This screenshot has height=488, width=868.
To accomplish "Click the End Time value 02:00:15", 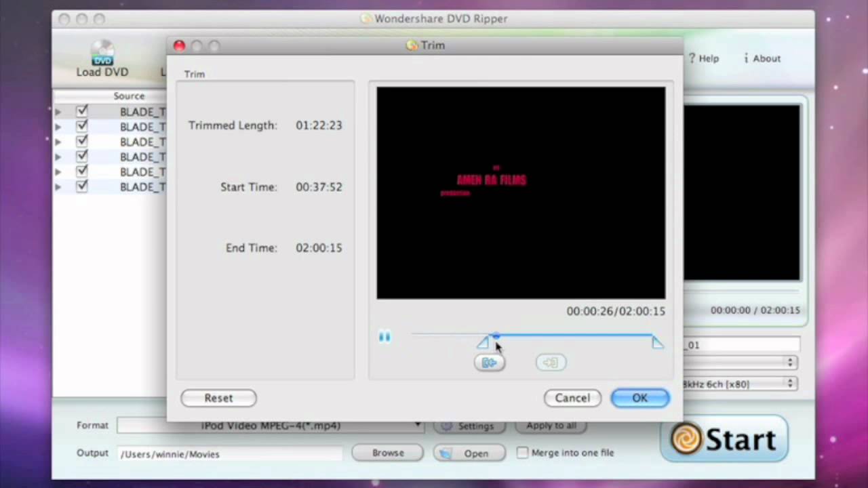I will (x=319, y=248).
